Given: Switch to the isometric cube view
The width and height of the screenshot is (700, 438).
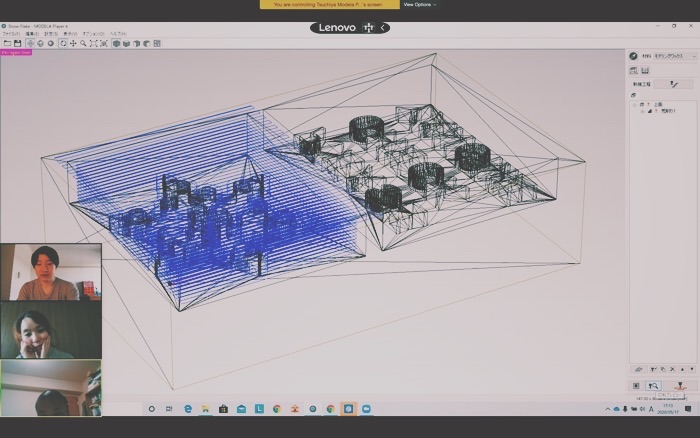Looking at the screenshot, I should 116,43.
